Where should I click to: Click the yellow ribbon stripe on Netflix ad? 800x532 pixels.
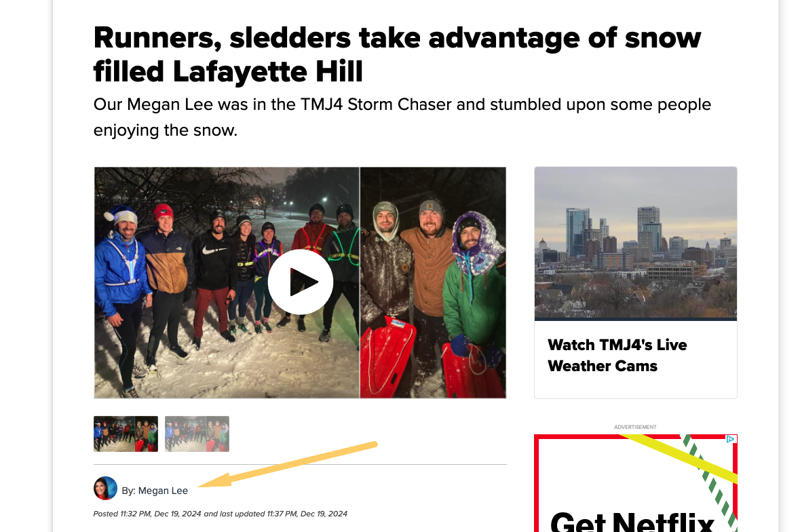[679, 458]
